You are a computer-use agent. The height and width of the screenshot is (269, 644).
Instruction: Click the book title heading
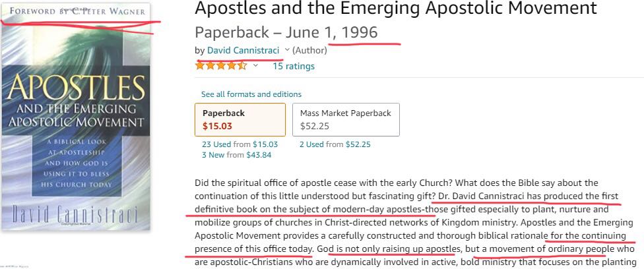click(x=396, y=9)
